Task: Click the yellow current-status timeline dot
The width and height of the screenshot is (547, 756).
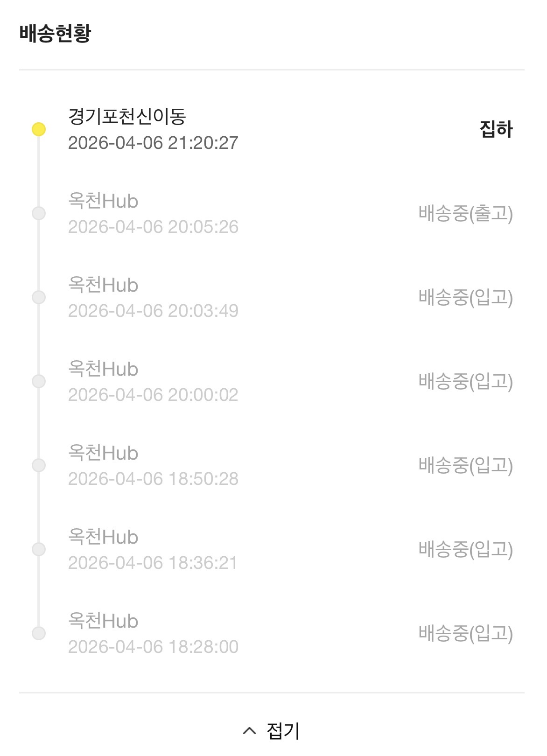Action: pyautogui.click(x=39, y=129)
